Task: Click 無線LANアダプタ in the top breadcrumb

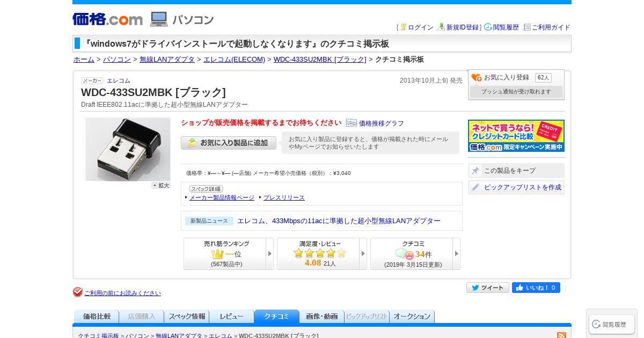Action: coord(167,60)
